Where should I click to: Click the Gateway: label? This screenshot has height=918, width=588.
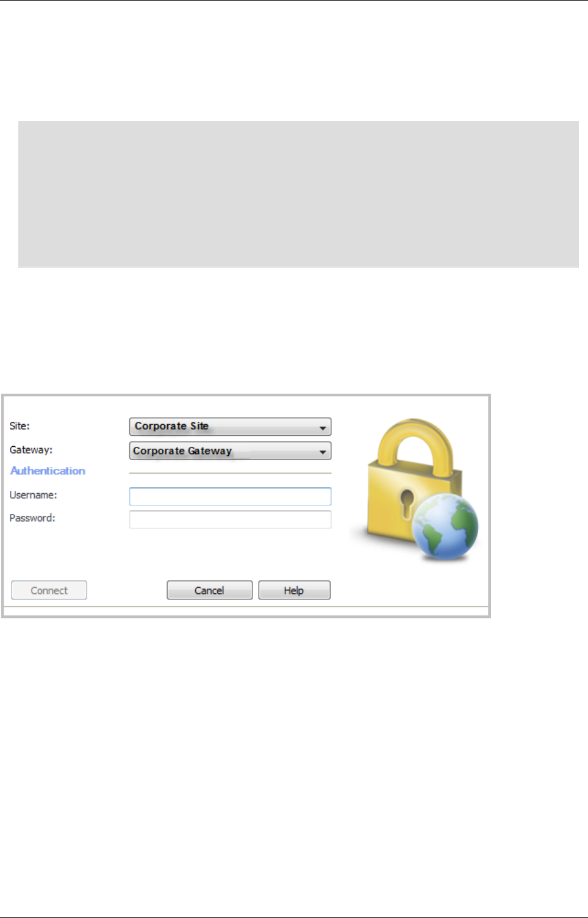[31, 450]
